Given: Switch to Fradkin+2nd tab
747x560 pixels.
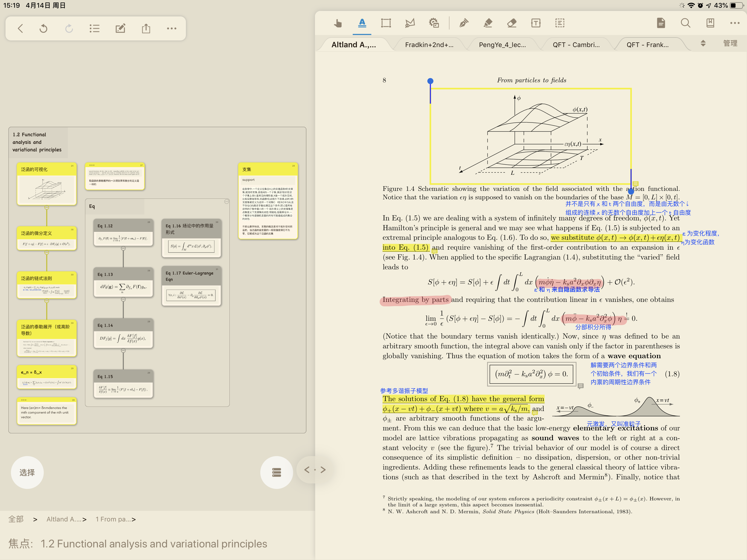Looking at the screenshot, I should click(x=429, y=45).
